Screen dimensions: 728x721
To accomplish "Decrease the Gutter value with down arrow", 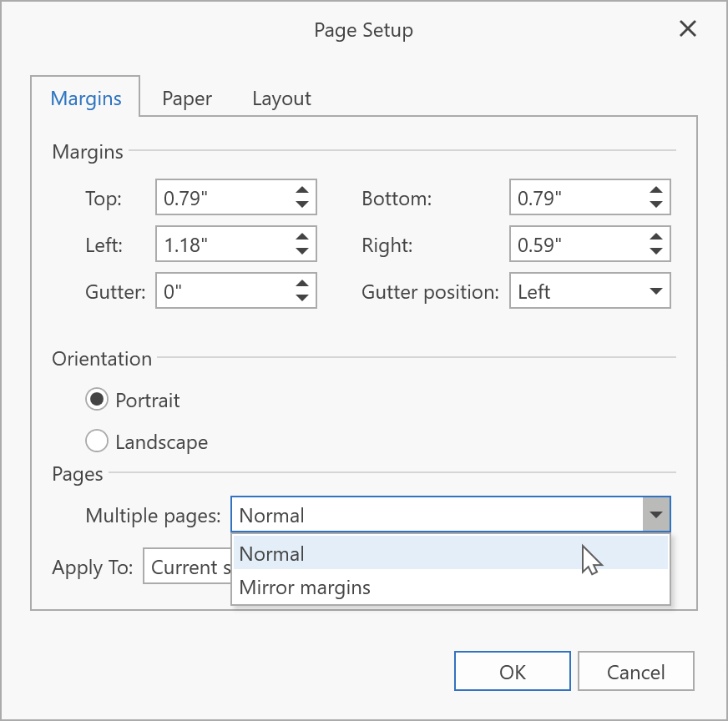I will click(302, 298).
